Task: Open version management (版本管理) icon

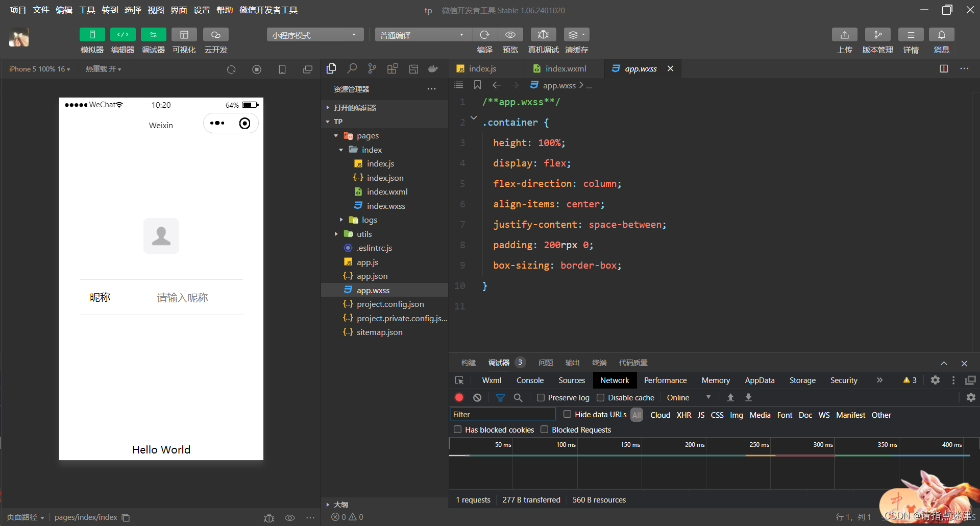Action: (878, 35)
